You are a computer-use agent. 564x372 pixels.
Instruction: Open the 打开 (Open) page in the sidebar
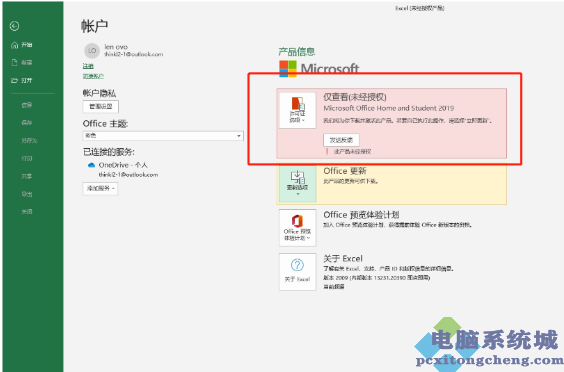pyautogui.click(x=22, y=80)
